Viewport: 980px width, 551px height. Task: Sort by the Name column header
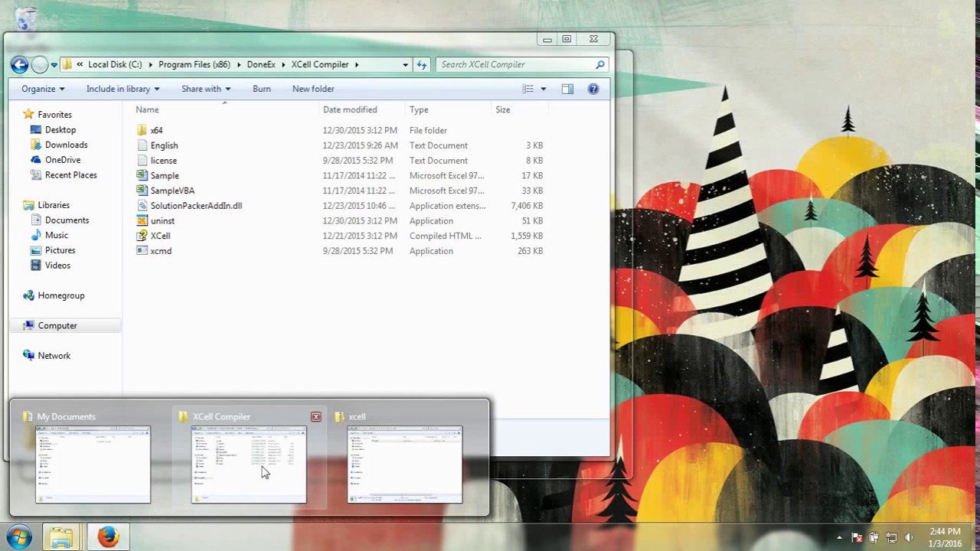[x=147, y=110]
